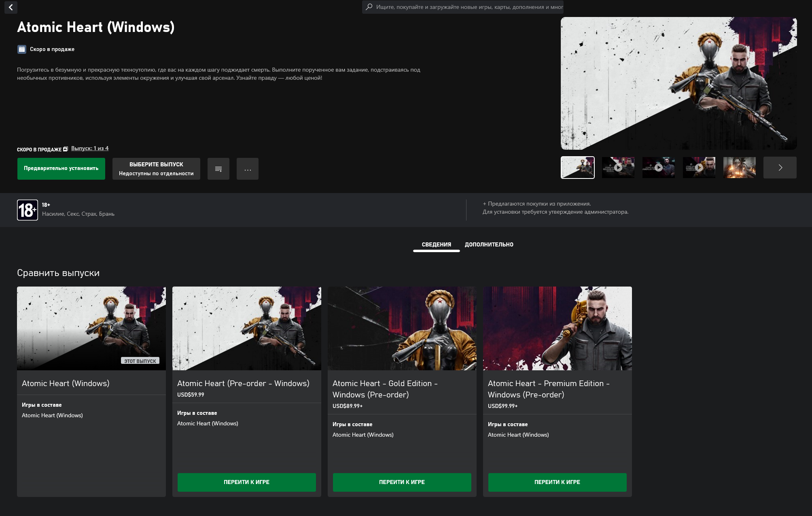This screenshot has height=516, width=812.
Task: Click the Скоро в продаже status label
Action: point(52,49)
